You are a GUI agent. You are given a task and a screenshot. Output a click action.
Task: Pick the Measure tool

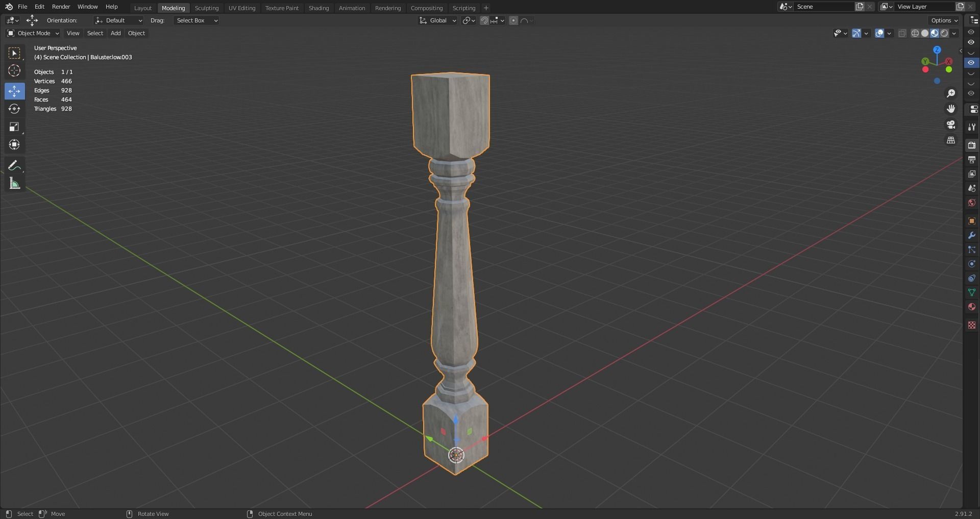[x=14, y=183]
